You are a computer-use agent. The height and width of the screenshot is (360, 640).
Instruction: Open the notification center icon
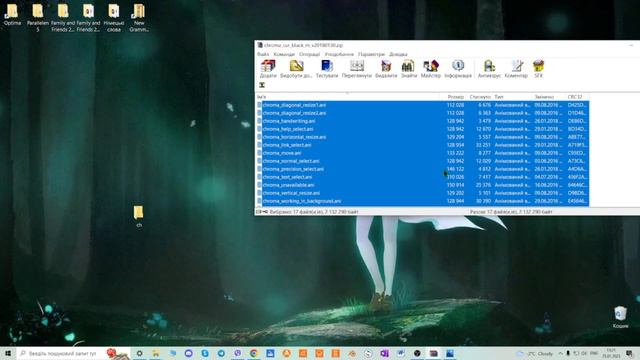(629, 353)
